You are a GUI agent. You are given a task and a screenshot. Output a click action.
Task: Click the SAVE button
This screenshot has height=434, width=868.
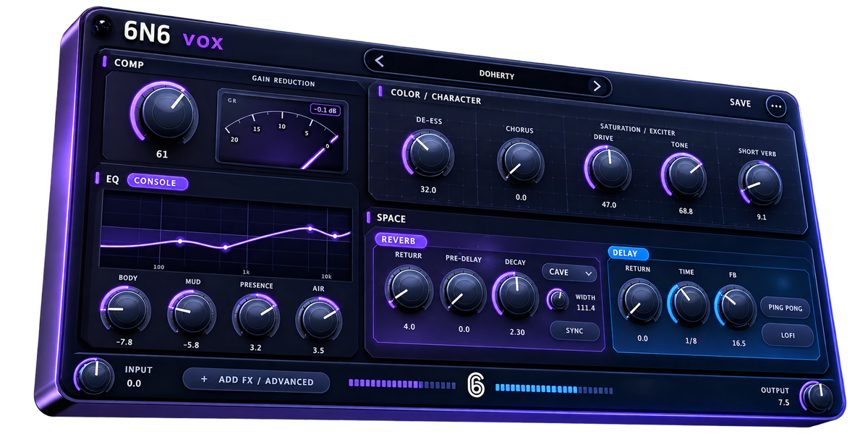pos(740,103)
